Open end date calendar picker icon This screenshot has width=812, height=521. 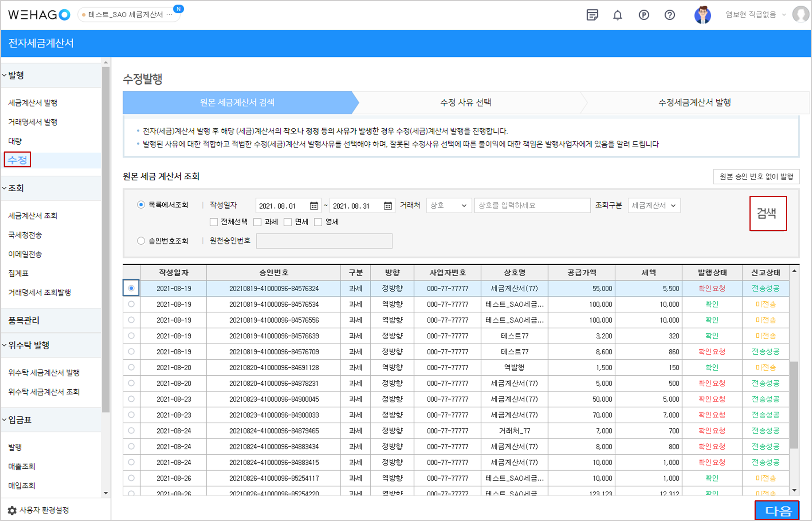point(387,206)
